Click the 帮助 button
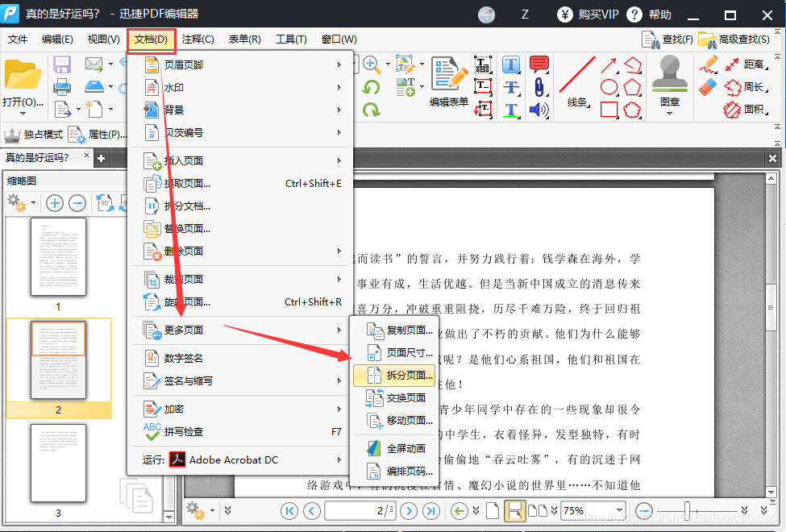Viewport: 786px width, 532px height. [650, 15]
